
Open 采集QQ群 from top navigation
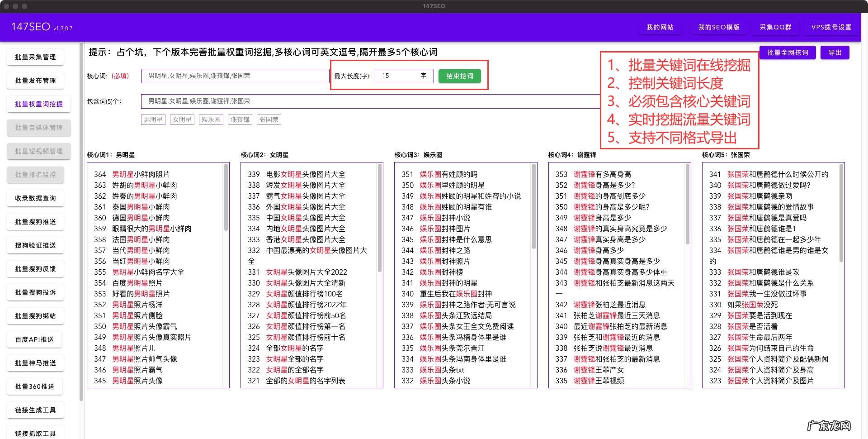coord(774,27)
